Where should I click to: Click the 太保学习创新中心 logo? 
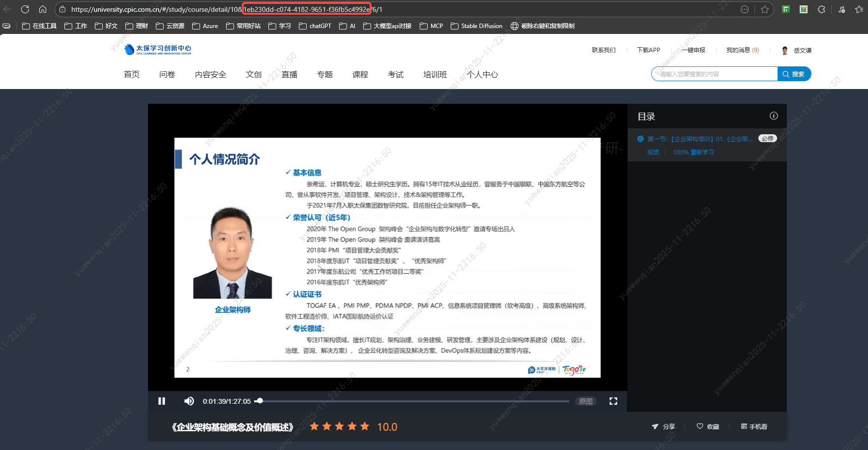(157, 49)
